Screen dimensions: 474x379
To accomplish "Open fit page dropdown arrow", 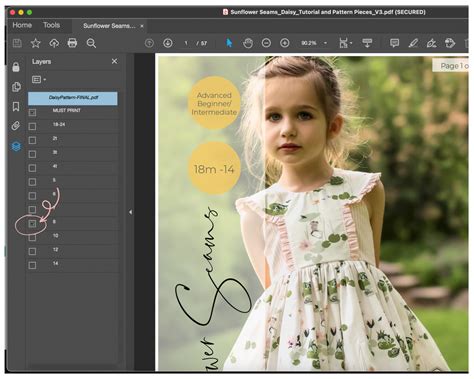I will [351, 43].
